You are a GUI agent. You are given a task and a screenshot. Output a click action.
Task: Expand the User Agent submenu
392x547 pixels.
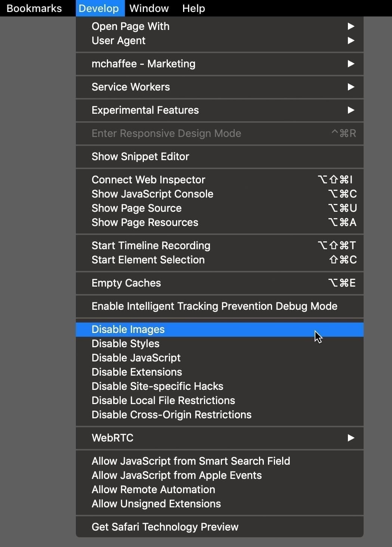pos(118,40)
